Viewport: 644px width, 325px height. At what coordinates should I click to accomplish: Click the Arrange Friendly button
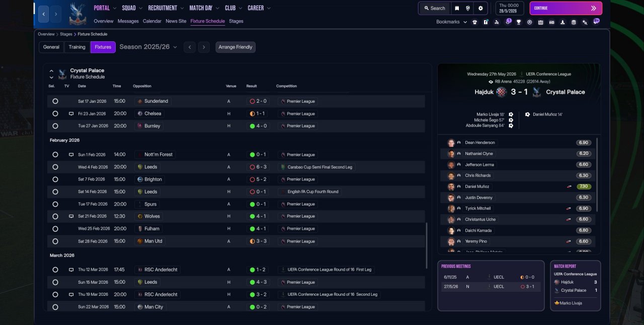[x=235, y=47]
